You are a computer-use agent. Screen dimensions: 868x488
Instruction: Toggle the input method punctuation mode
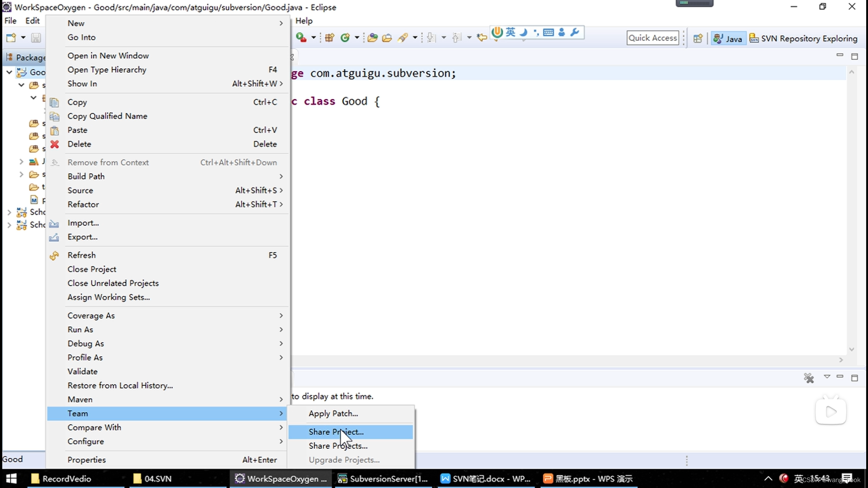536,32
